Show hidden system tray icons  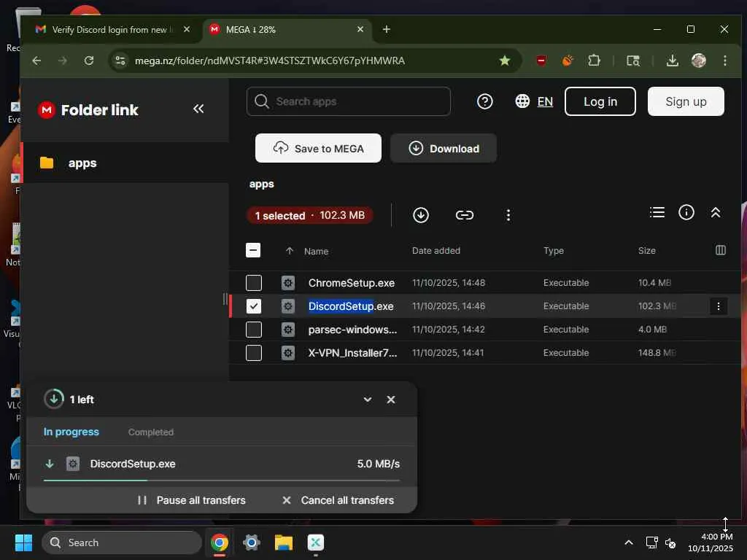point(628,542)
